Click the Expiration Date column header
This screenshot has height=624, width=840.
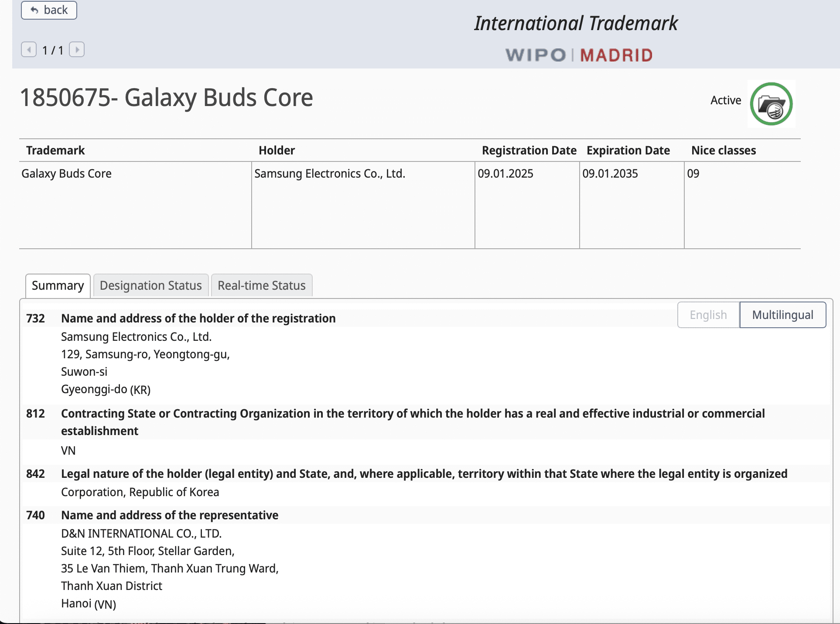pyautogui.click(x=628, y=151)
